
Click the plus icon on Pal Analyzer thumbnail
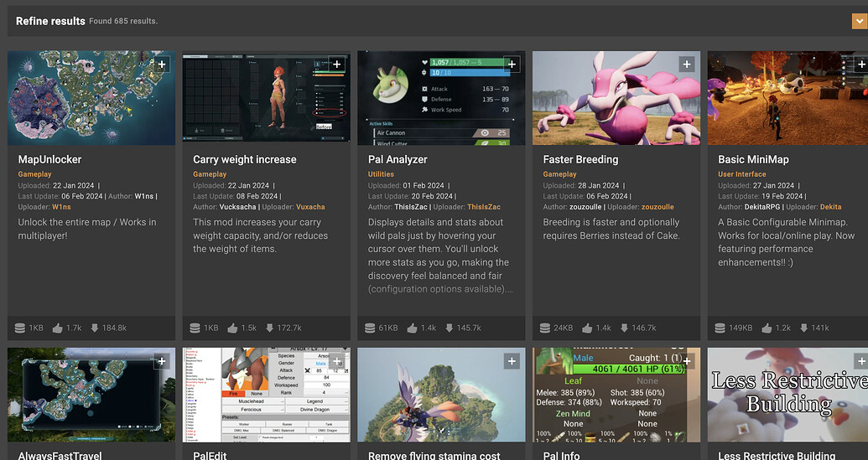click(512, 65)
